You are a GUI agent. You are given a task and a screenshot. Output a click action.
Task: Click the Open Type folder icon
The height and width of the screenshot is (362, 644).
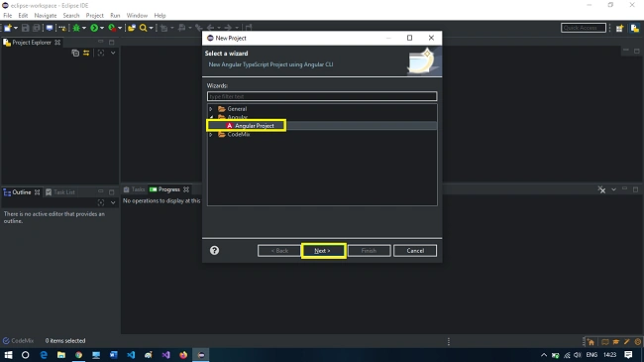pos(132,28)
